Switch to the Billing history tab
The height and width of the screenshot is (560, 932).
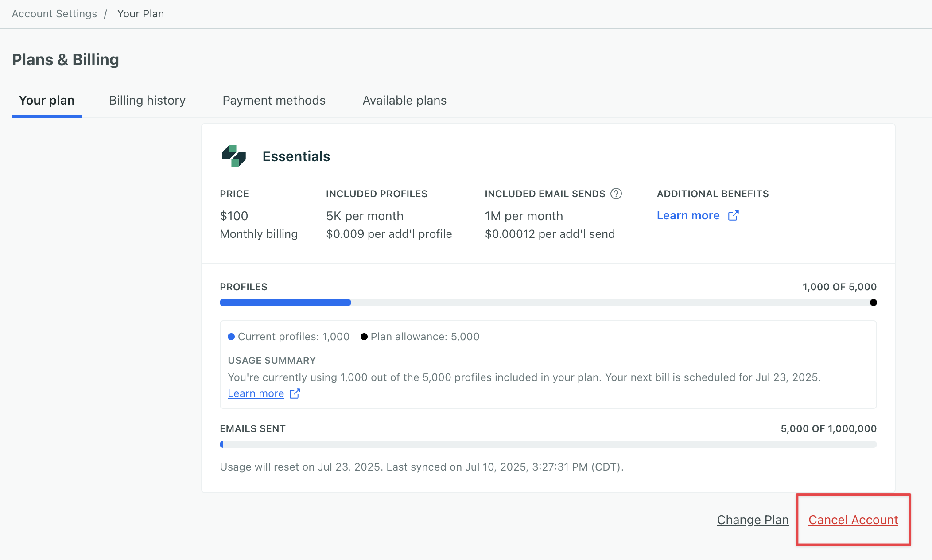tap(147, 101)
